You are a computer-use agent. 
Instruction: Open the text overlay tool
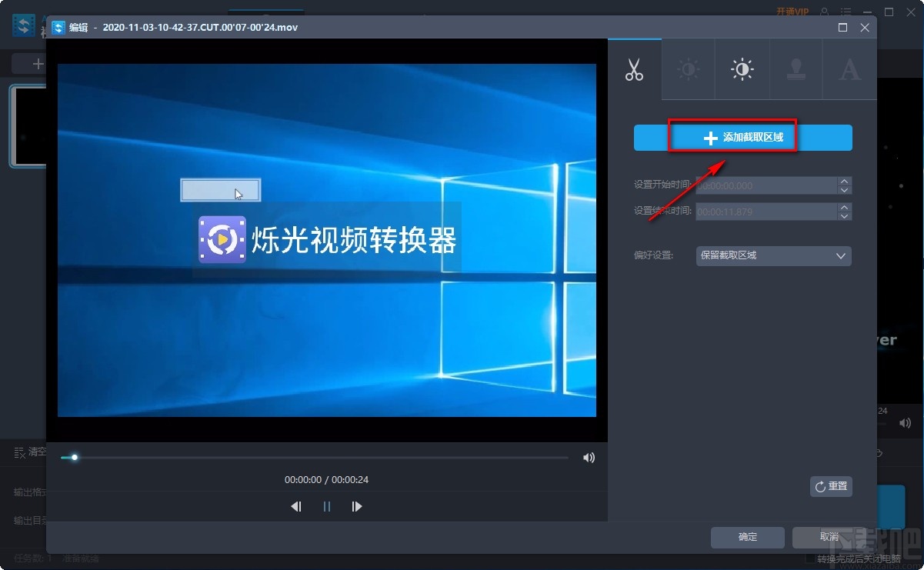pyautogui.click(x=849, y=69)
